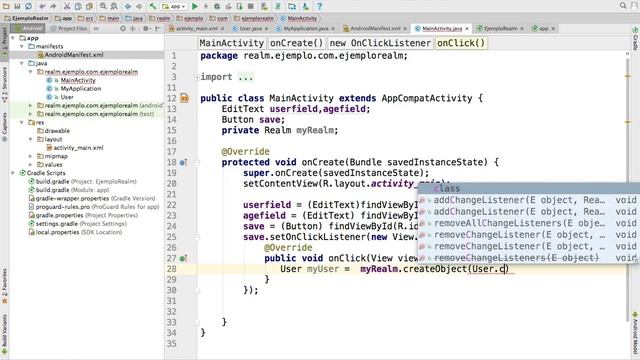Click the scroll-from-source icon in Project panel
The height and width of the screenshot is (360, 640).
pos(123,29)
